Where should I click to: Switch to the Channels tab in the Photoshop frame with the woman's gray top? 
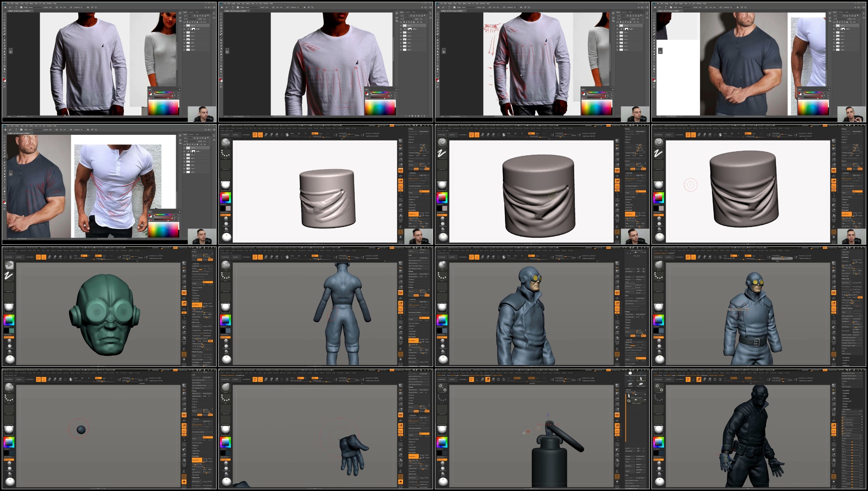point(191,12)
